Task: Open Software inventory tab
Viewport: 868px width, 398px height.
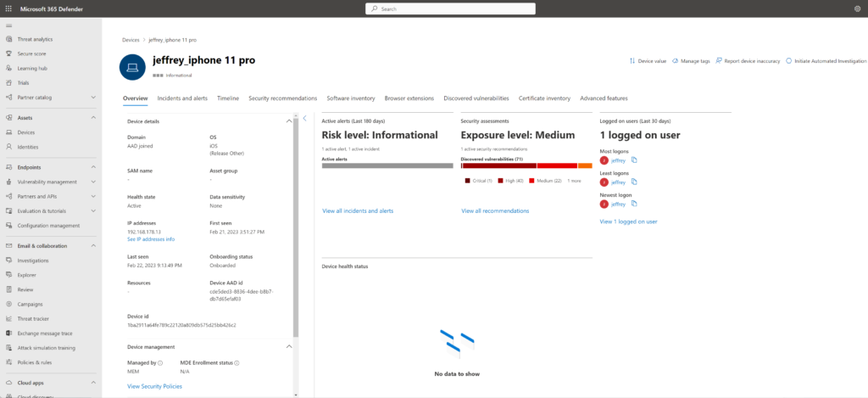Action: click(351, 98)
